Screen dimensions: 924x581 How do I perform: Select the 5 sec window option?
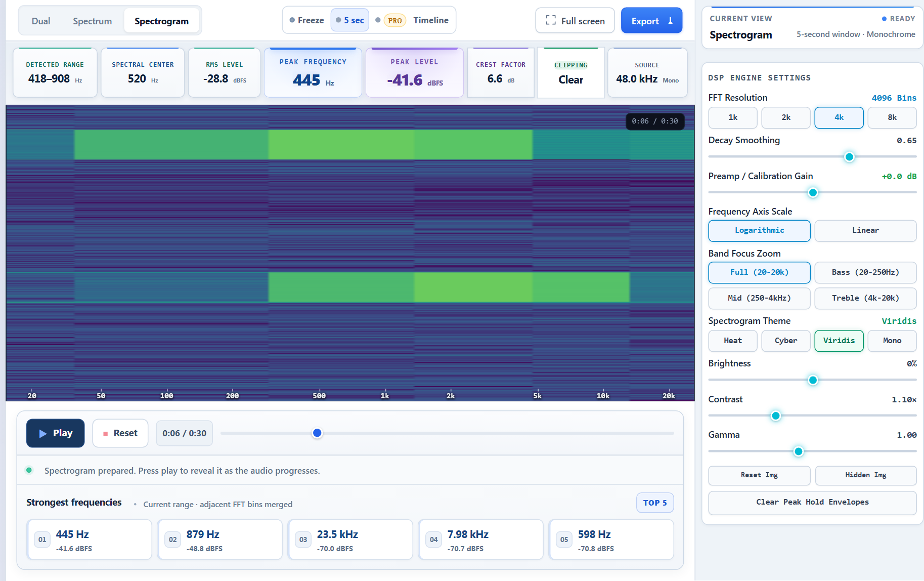pyautogui.click(x=350, y=20)
